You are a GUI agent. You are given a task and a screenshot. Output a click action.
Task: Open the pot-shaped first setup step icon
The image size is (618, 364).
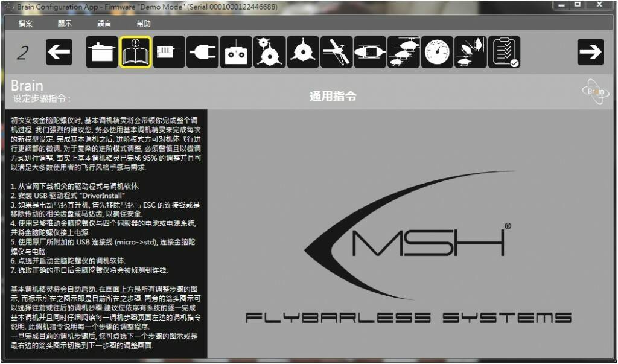(x=102, y=52)
